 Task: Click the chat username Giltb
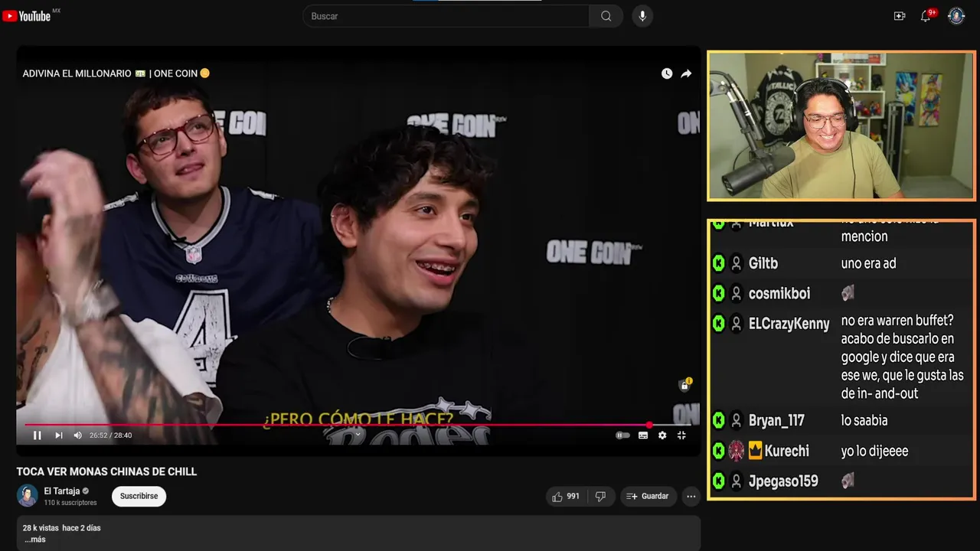pos(763,263)
